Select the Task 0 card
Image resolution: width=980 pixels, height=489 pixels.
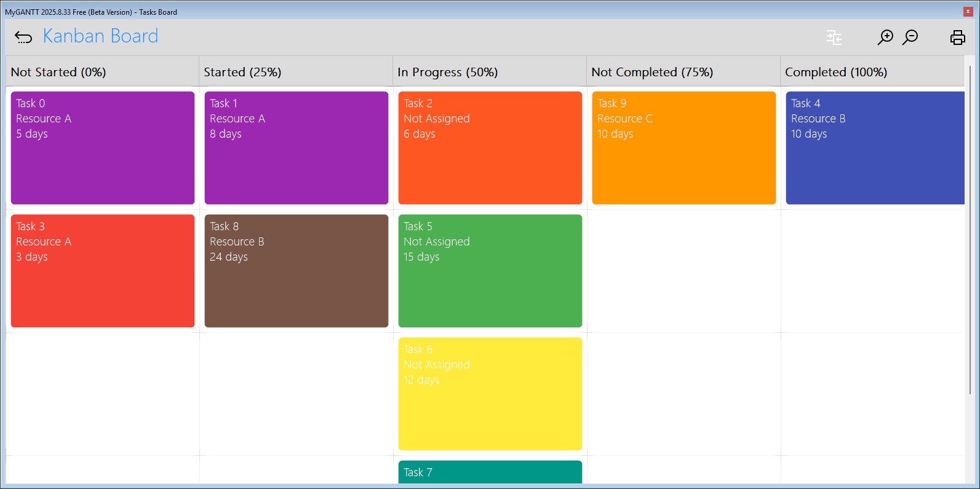click(x=103, y=148)
